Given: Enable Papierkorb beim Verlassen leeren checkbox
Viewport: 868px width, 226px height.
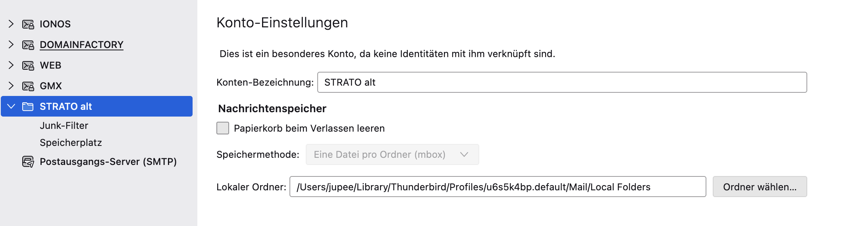Looking at the screenshot, I should coord(223,128).
